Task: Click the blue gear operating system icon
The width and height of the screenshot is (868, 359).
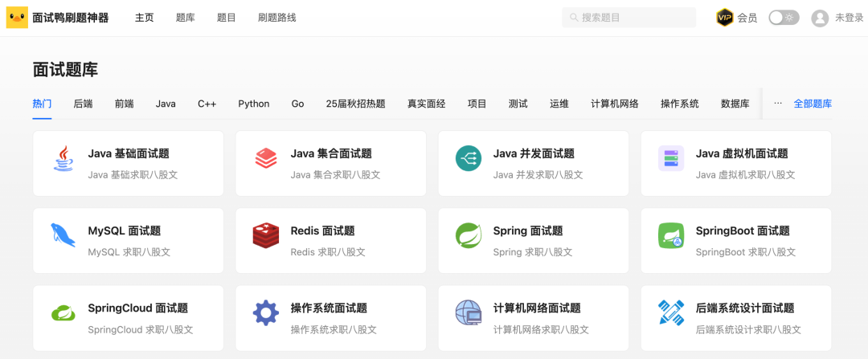Action: tap(266, 313)
